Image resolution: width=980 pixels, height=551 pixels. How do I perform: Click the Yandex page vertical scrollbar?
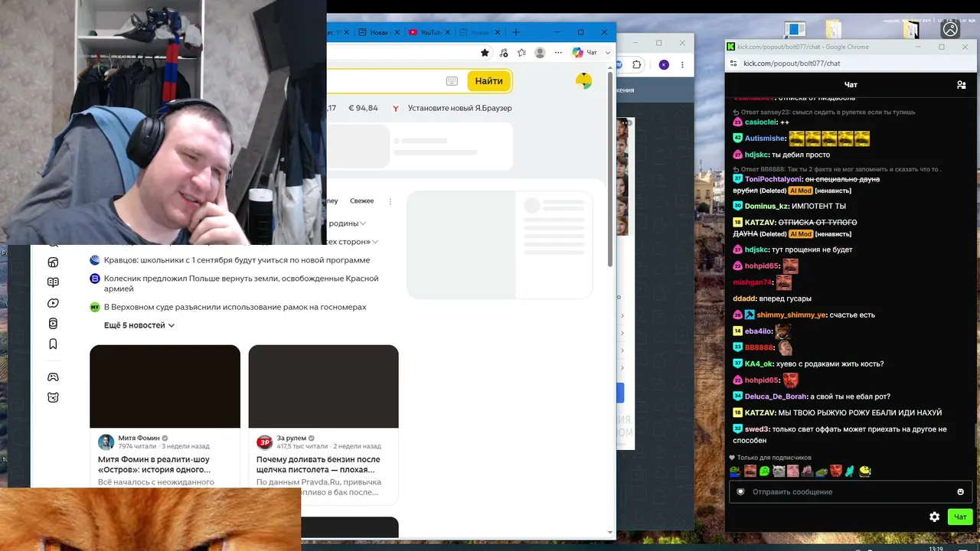click(x=610, y=168)
